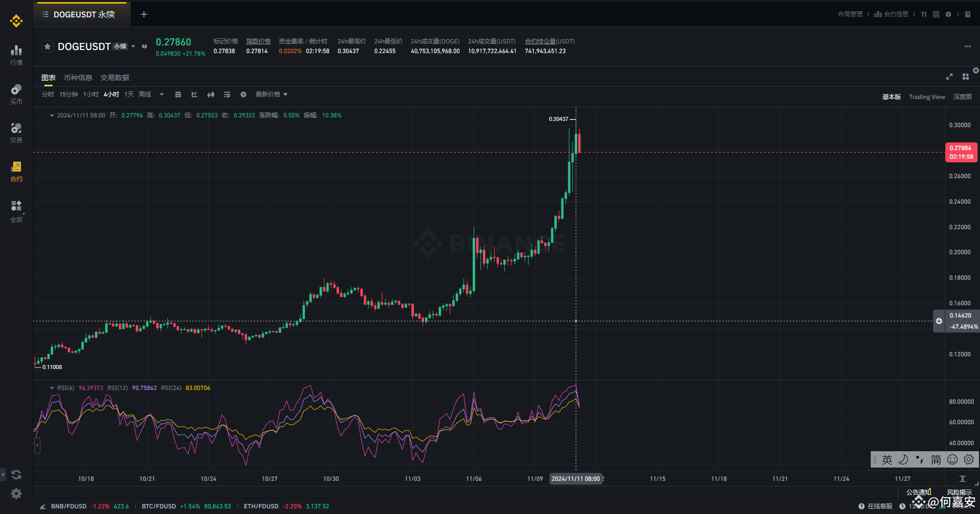
Task: Favorite DOGEUSDT with the star icon
Action: (x=47, y=46)
